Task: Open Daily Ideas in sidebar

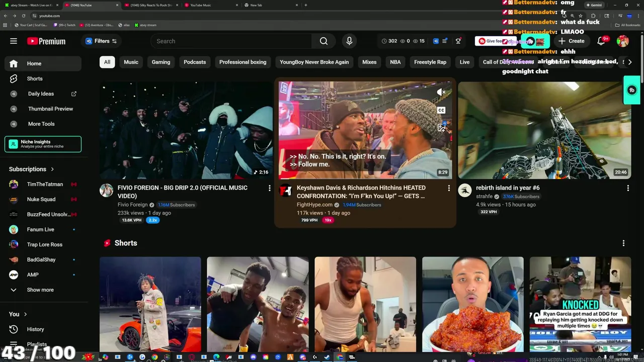Action: click(43, 94)
